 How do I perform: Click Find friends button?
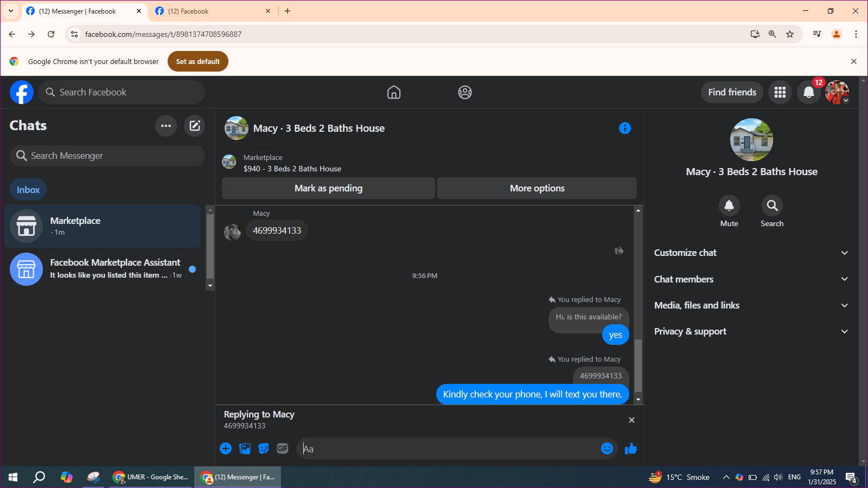point(732,92)
